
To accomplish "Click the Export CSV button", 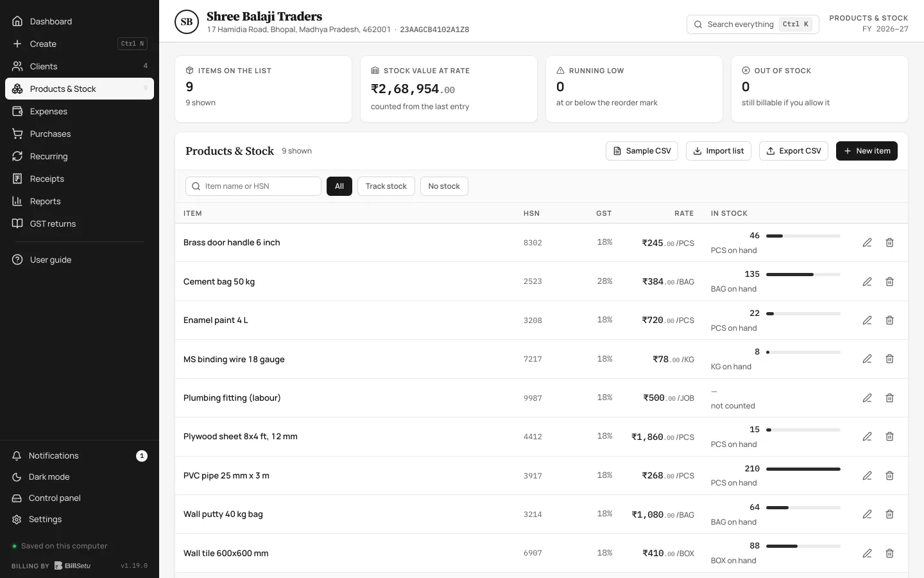I will (794, 151).
